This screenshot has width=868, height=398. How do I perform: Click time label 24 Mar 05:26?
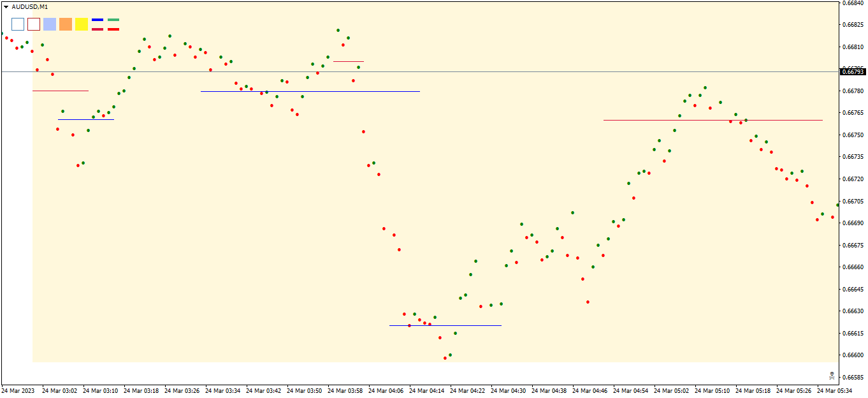click(793, 390)
